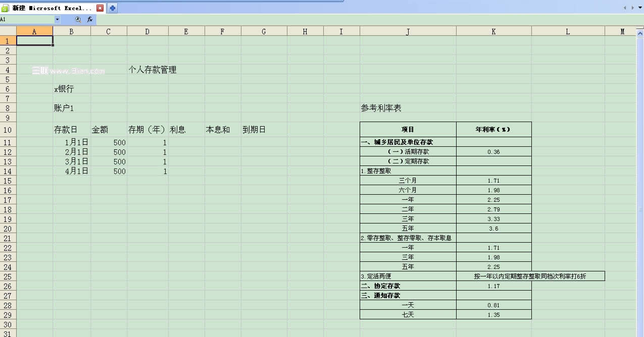Click the 1月1日 date cell

click(72, 142)
